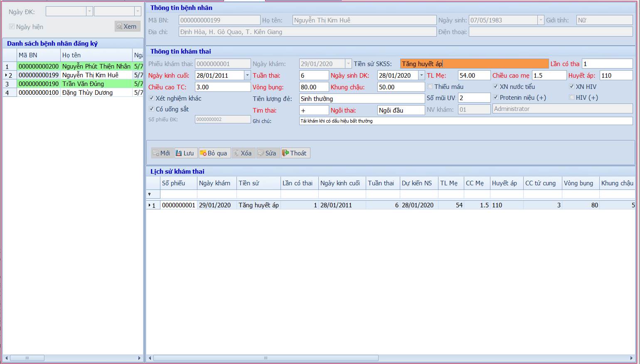Click Ghi chú note field

tap(466, 121)
